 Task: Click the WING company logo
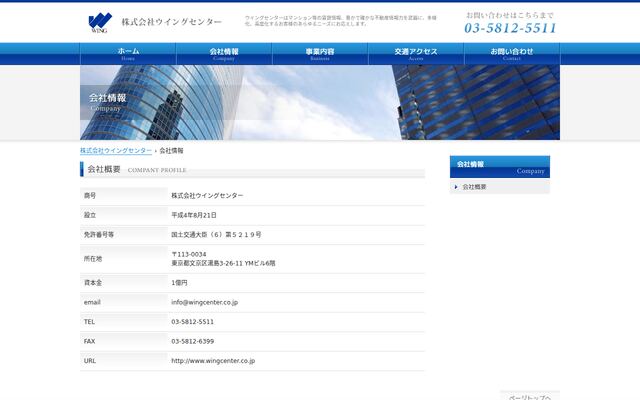pos(100,22)
